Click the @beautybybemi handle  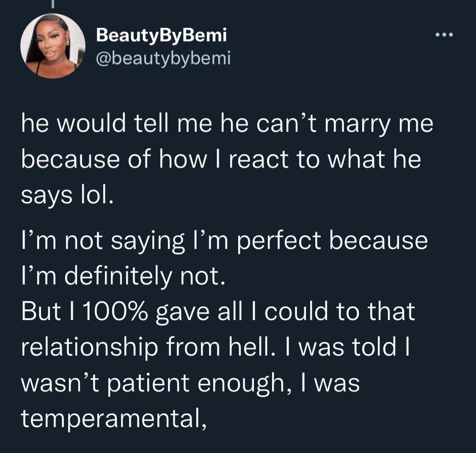tap(163, 58)
